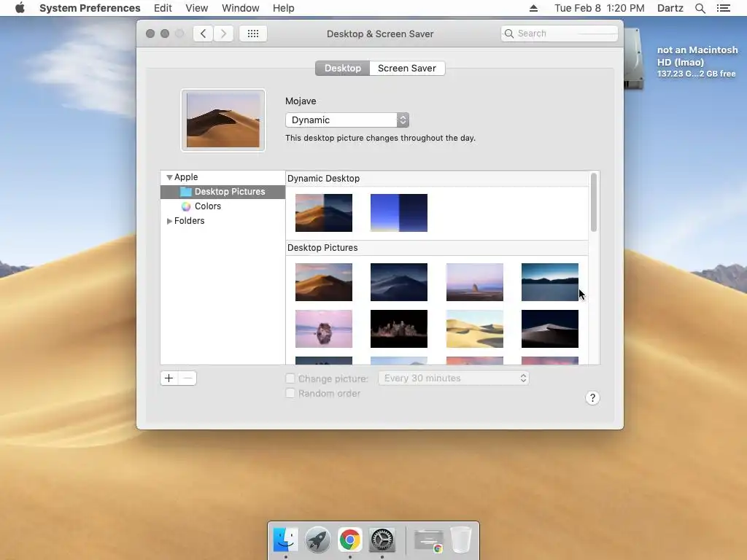Add a folder with the plus button

(x=169, y=378)
